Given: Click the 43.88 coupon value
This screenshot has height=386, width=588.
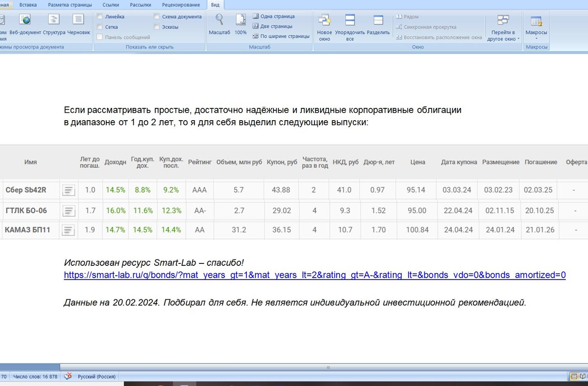Looking at the screenshot, I should 282,190.
